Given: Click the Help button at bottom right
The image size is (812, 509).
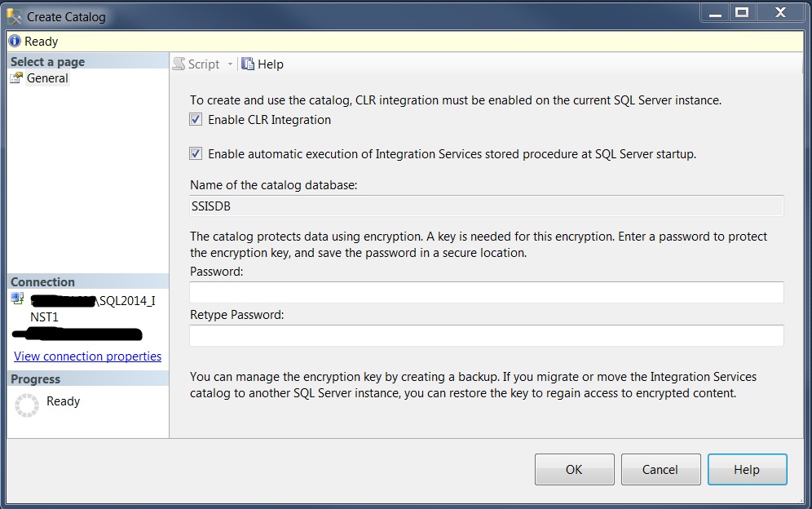Looking at the screenshot, I should [747, 469].
